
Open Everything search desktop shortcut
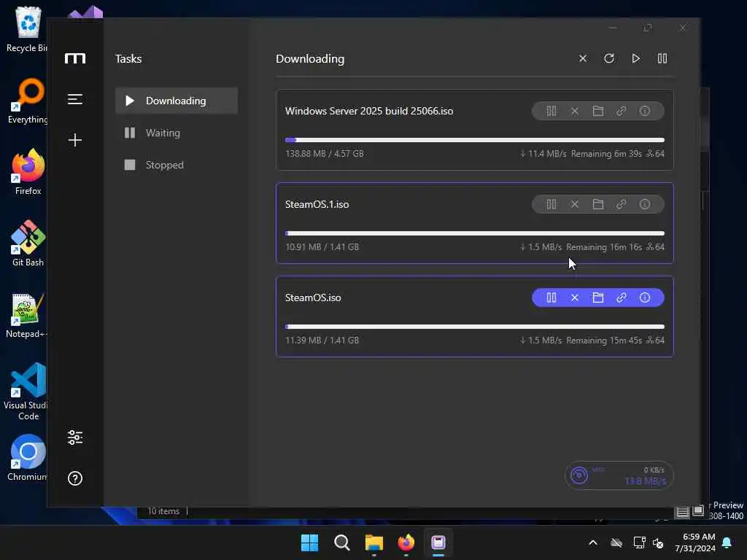pos(28,101)
